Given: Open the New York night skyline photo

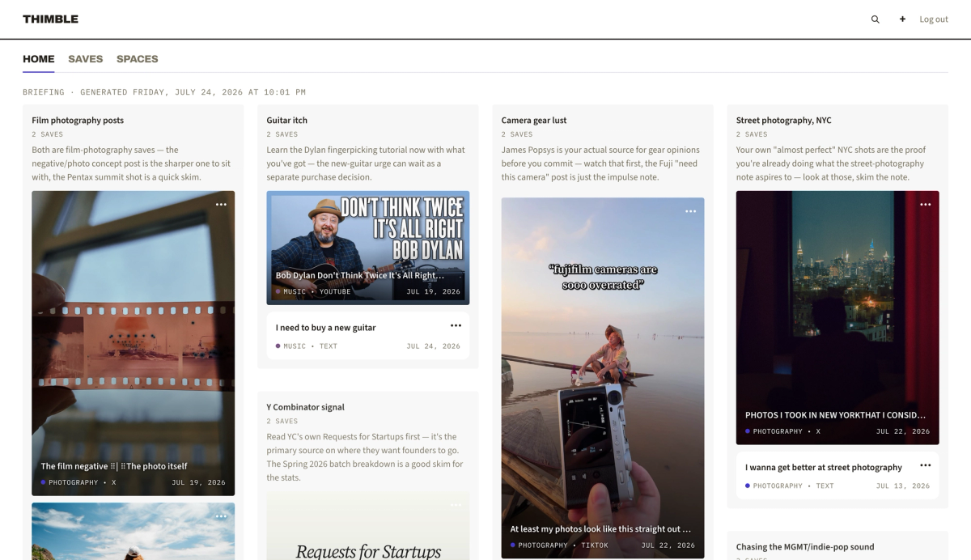Looking at the screenshot, I should (837, 317).
